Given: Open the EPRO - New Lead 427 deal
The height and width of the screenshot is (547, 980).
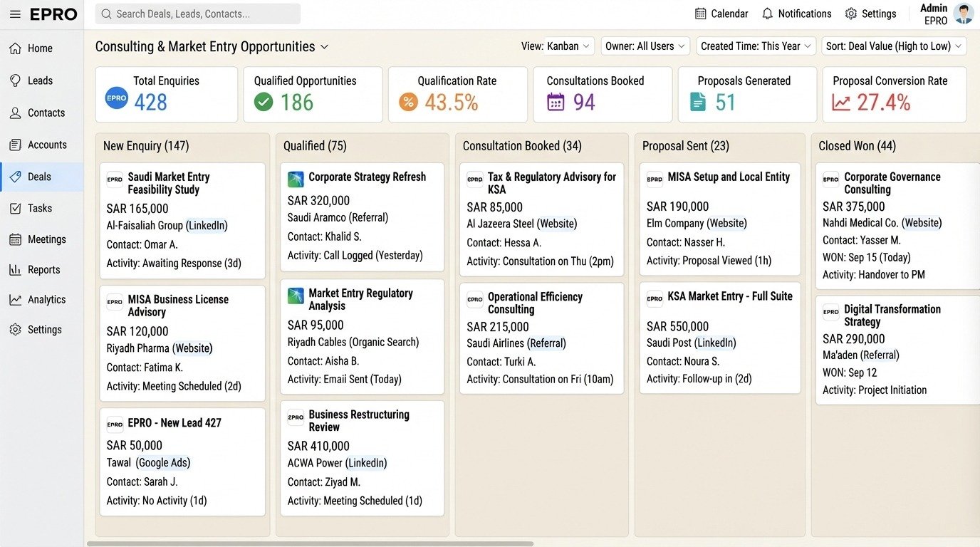Looking at the screenshot, I should click(182, 462).
